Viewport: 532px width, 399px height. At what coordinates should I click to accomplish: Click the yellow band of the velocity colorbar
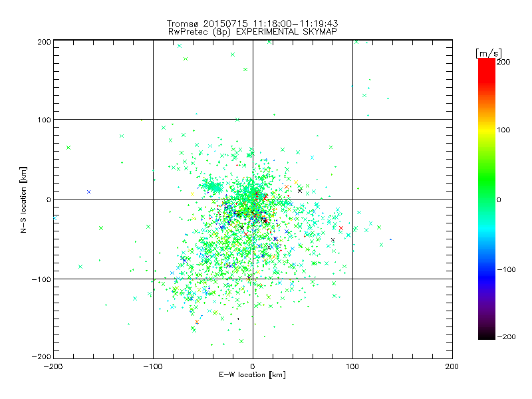487,130
